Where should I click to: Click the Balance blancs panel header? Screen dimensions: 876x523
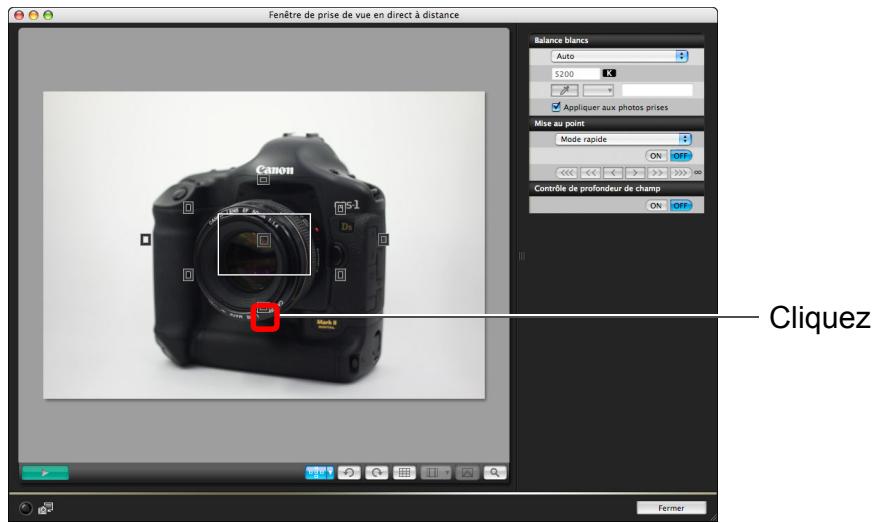click(616, 40)
